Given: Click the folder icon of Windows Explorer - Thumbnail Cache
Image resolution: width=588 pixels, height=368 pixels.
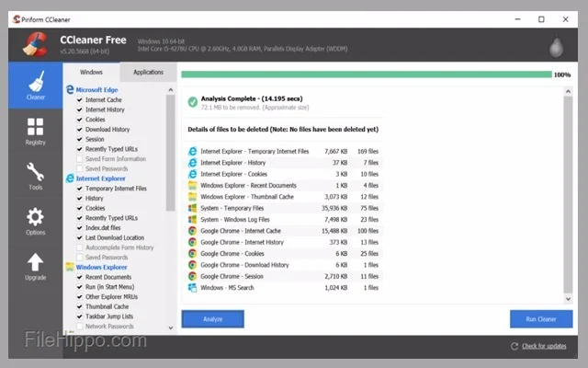Looking at the screenshot, I should pyautogui.click(x=192, y=196).
